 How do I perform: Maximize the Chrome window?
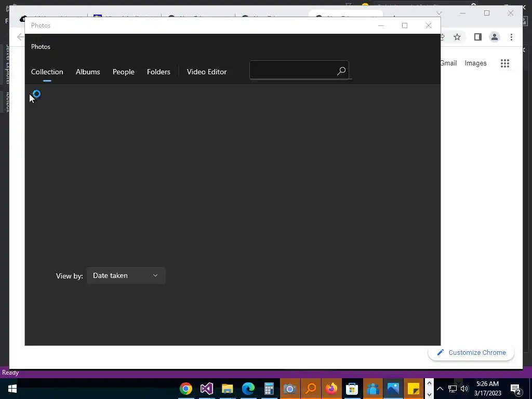tap(487, 13)
